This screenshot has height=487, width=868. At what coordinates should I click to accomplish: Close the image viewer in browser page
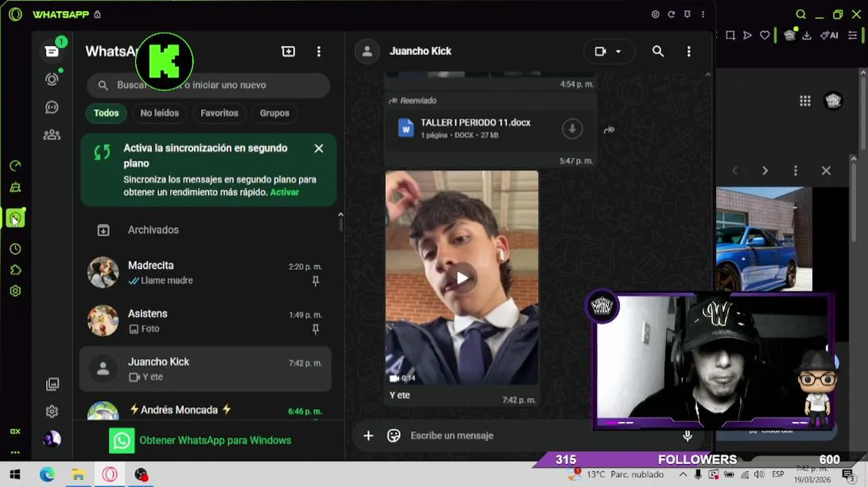(x=826, y=170)
